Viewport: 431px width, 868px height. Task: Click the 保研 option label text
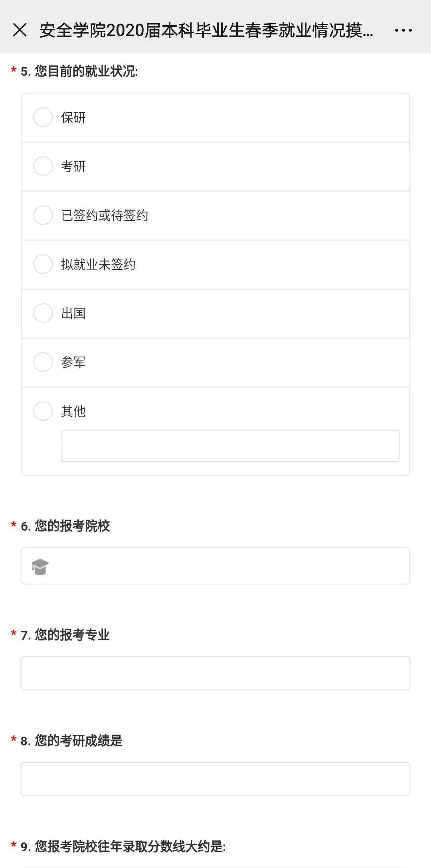(x=73, y=118)
